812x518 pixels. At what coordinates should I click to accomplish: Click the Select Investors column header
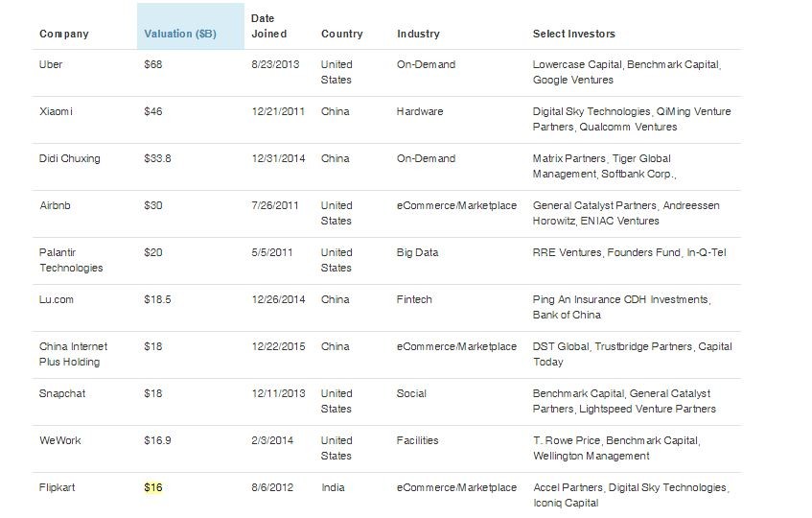coord(573,34)
